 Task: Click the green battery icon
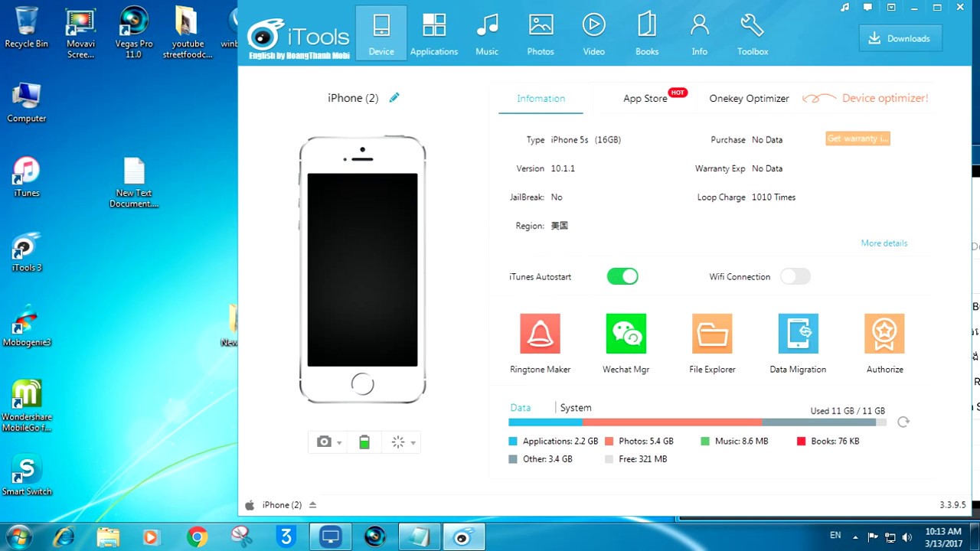364,442
